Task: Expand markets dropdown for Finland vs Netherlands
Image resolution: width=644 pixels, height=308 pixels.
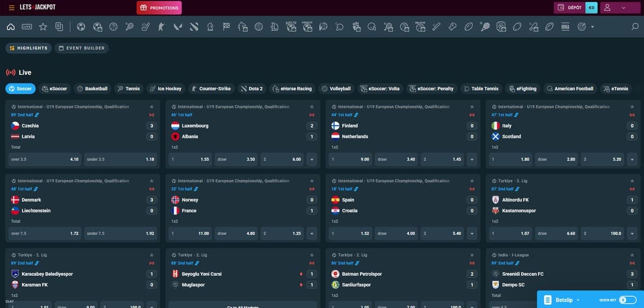Action: [472, 159]
